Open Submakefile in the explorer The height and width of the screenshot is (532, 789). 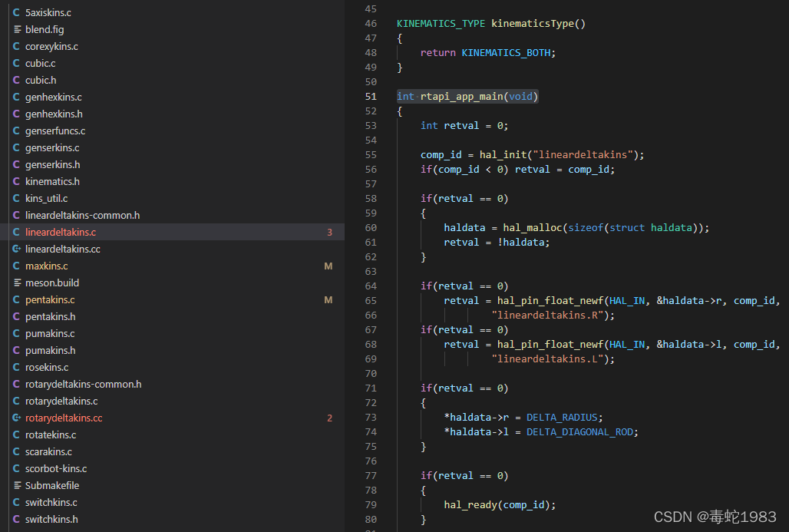(52, 485)
